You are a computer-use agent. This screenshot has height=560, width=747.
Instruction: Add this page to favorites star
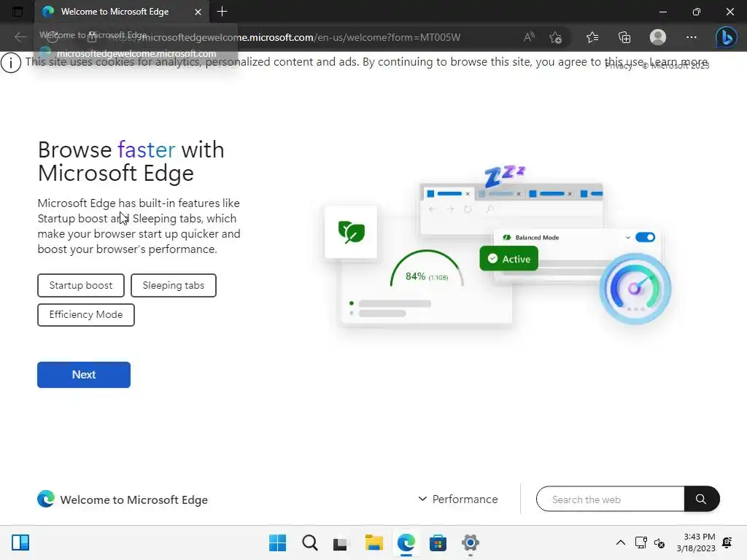555,38
